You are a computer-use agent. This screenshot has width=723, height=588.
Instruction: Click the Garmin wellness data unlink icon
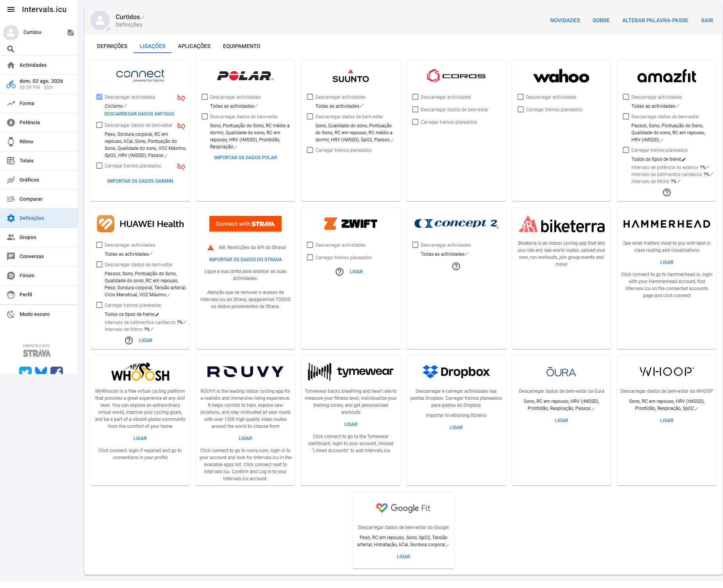point(181,126)
